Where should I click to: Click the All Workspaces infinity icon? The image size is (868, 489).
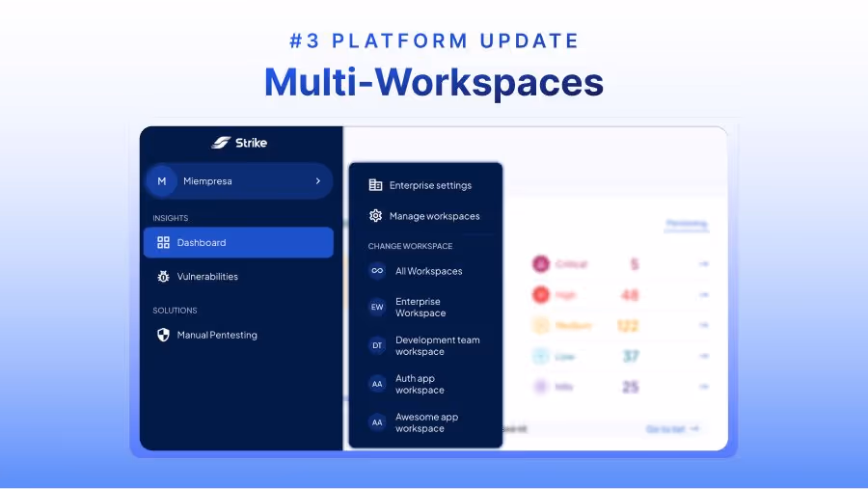point(377,271)
